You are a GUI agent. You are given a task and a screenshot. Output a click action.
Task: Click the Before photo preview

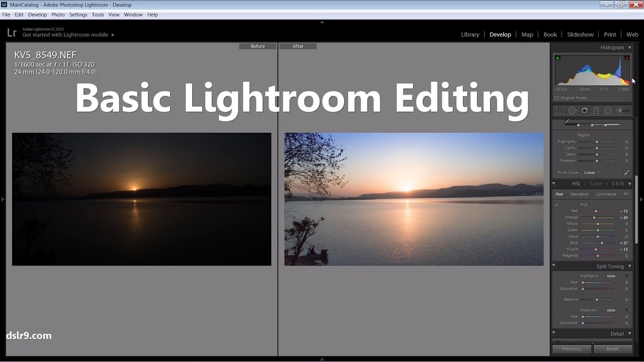click(x=141, y=199)
